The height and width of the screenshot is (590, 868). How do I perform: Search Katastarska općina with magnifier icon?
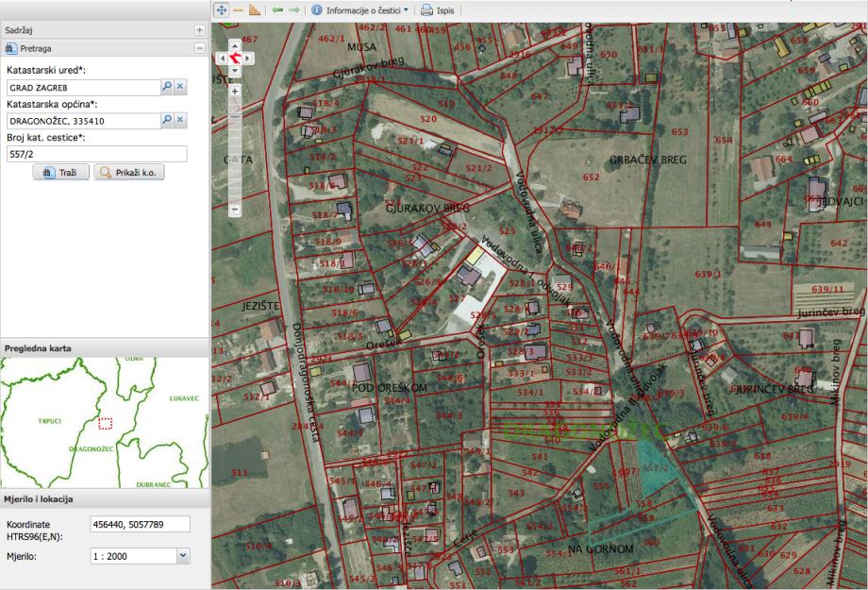coord(167,120)
